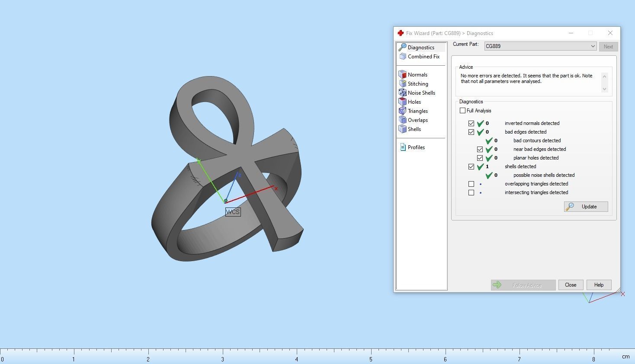Click the Stitching cube icon

403,84
